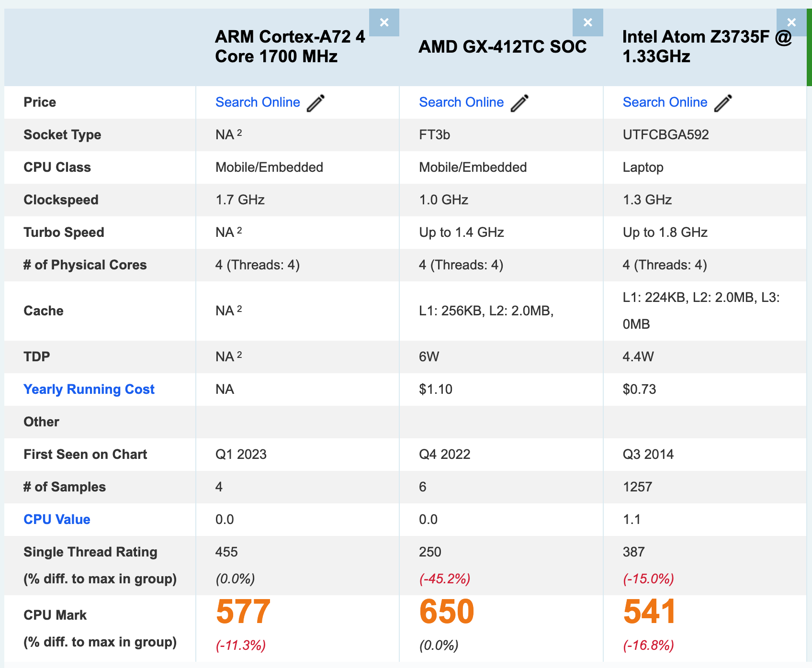Click the 387 single thread rating
812x668 pixels.
(x=634, y=552)
